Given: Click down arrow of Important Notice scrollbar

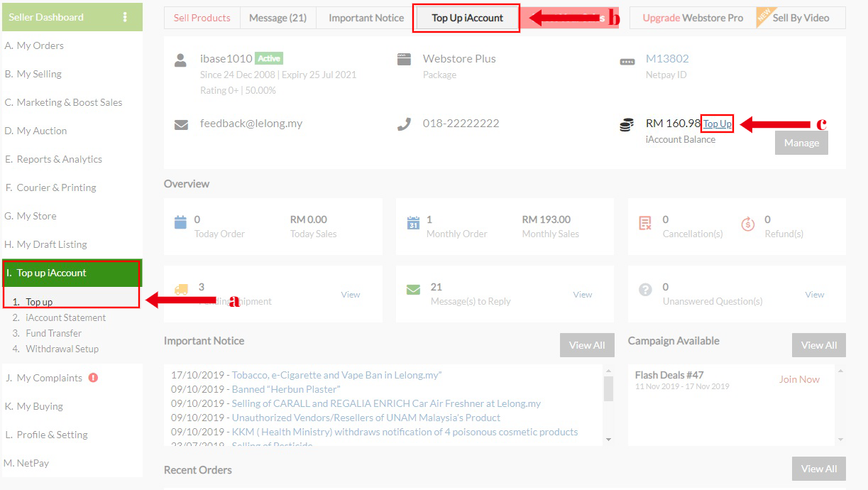Looking at the screenshot, I should click(608, 440).
